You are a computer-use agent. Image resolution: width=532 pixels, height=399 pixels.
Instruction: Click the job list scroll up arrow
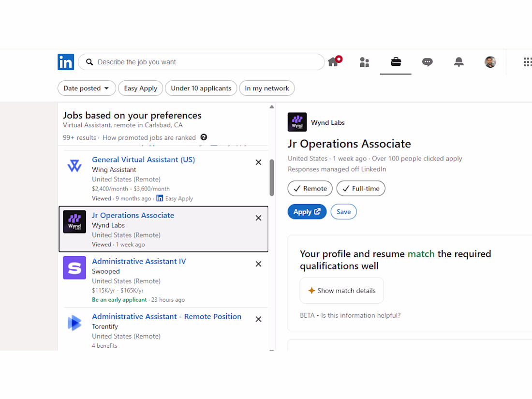272,107
